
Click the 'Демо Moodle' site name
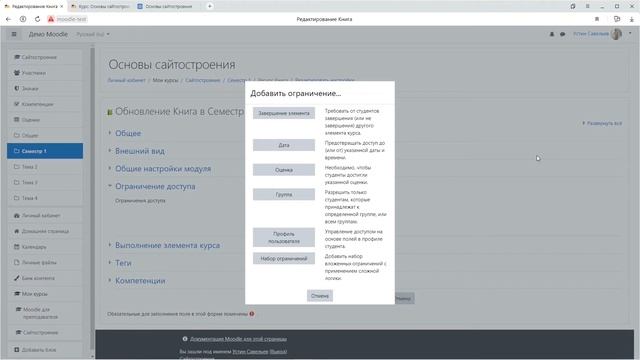point(48,34)
